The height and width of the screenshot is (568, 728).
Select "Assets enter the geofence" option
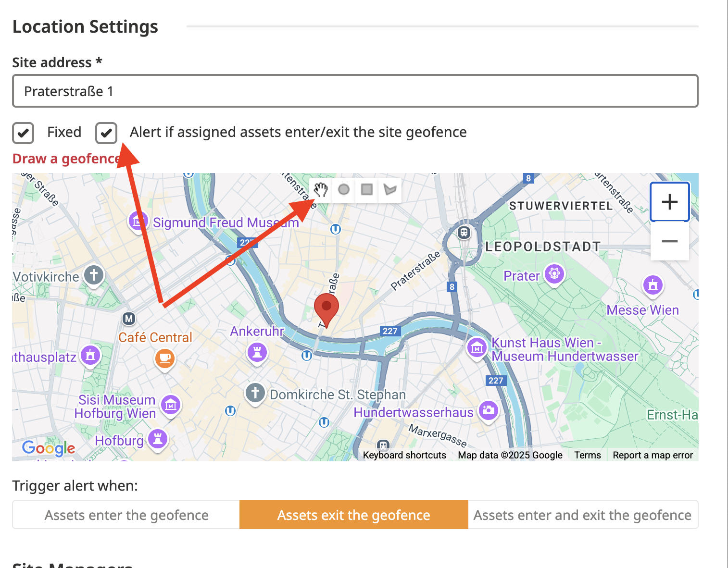point(126,515)
